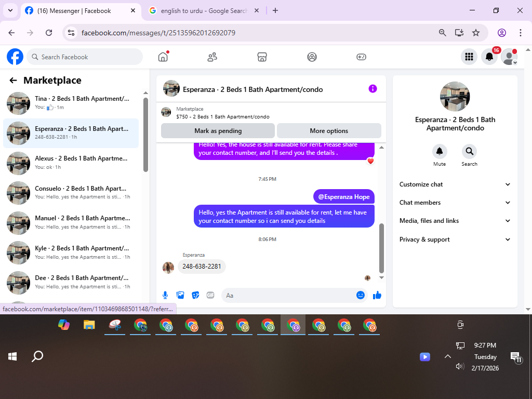The image size is (532, 399).
Task: Click the heart reaction on the message
Action: tap(370, 161)
